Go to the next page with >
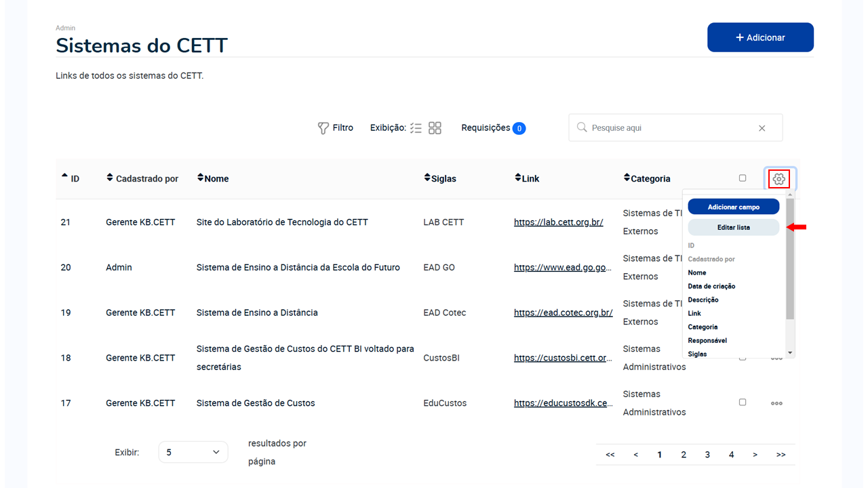868x488 pixels. point(755,455)
